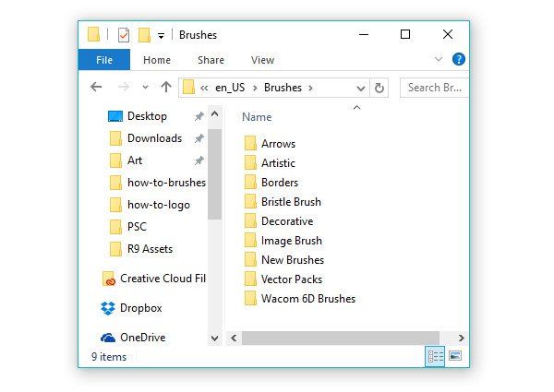Expand the ribbon with the chevron
Image resolution: width=554 pixels, height=392 pixels.
[439, 60]
